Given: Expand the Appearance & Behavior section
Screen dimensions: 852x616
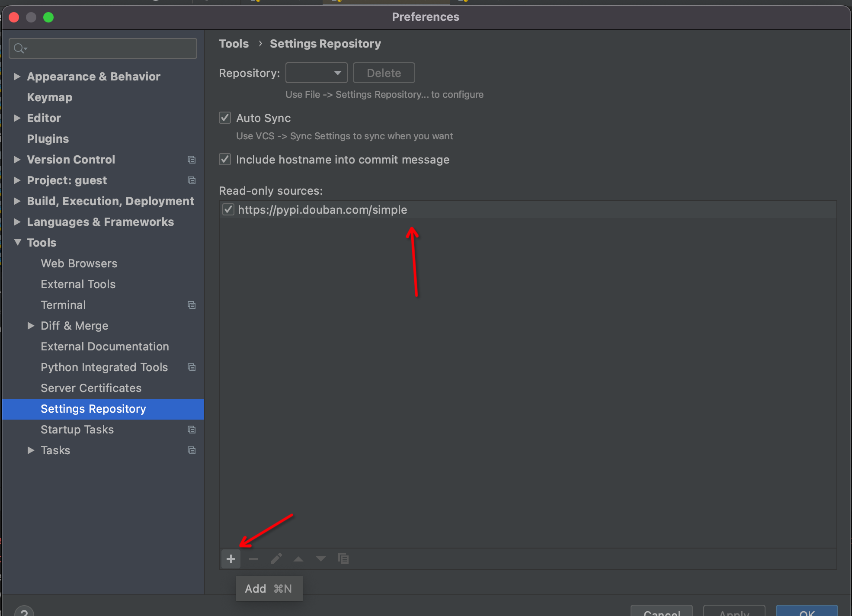Looking at the screenshot, I should 17,77.
